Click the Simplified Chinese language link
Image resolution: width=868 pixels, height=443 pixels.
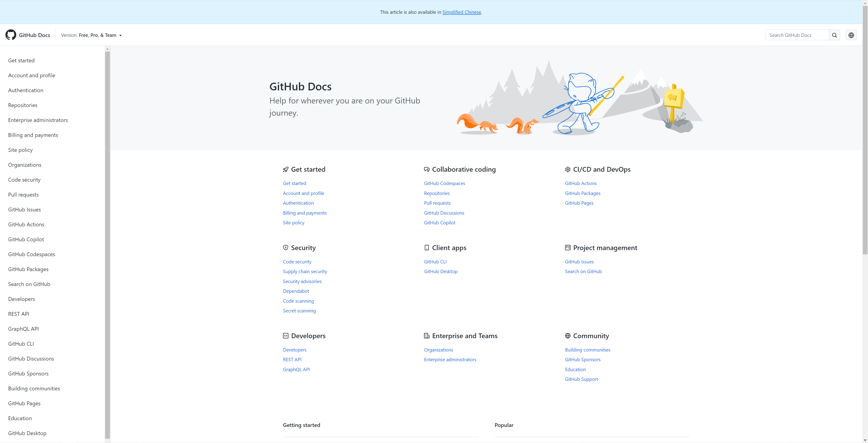point(462,12)
